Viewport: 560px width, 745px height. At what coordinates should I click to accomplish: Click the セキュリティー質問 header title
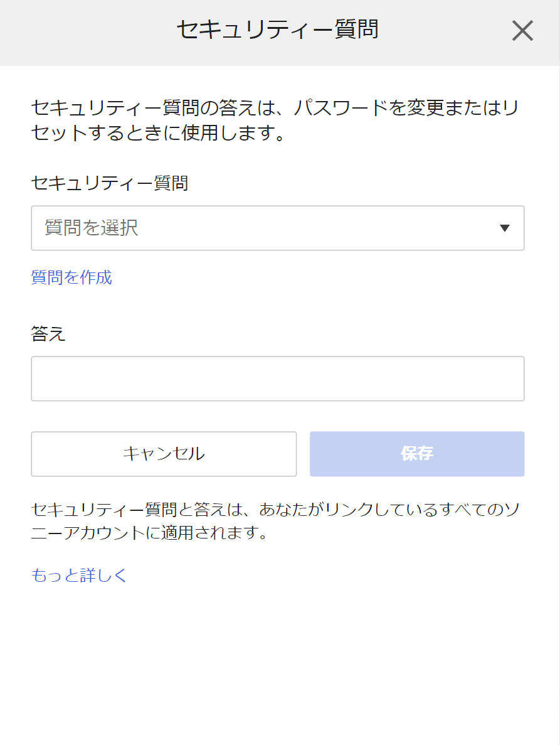[x=277, y=30]
